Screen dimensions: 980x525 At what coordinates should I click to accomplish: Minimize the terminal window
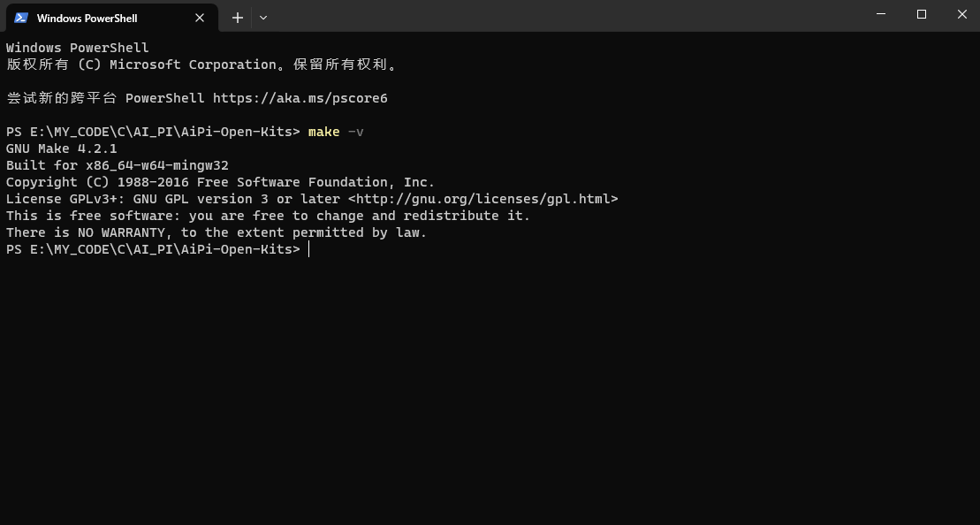pyautogui.click(x=881, y=14)
